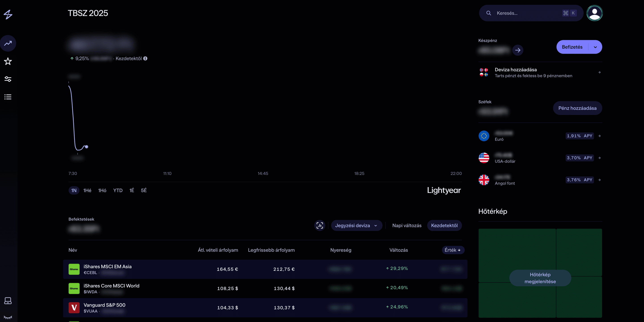This screenshot has width=644, height=322.
Task: Click the scan chart icon beside Jegyzési deviza
Action: pos(320,225)
